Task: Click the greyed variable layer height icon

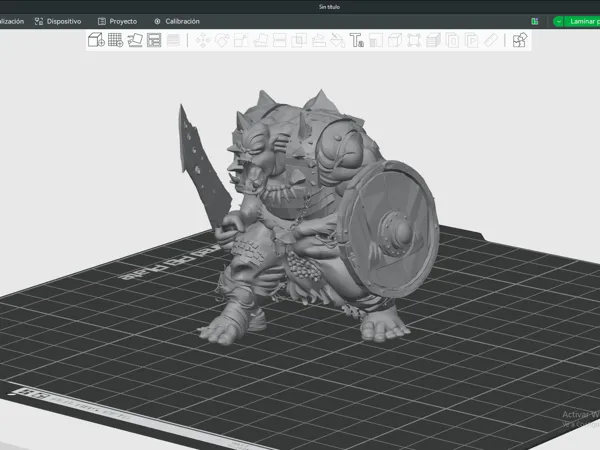Action: coord(173,40)
